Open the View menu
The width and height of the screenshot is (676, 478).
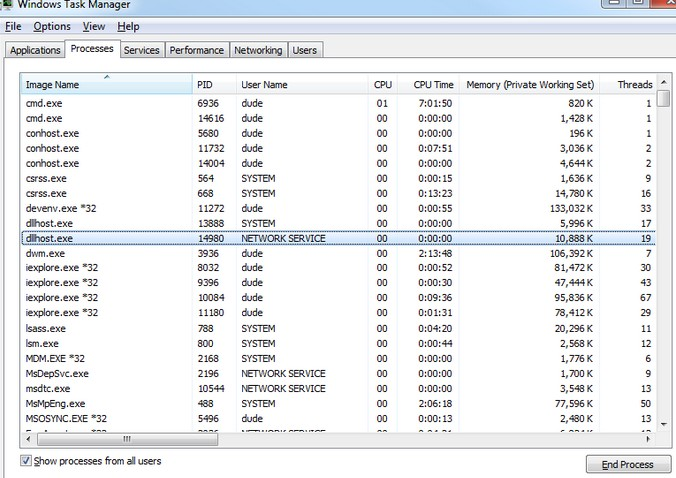(x=94, y=27)
